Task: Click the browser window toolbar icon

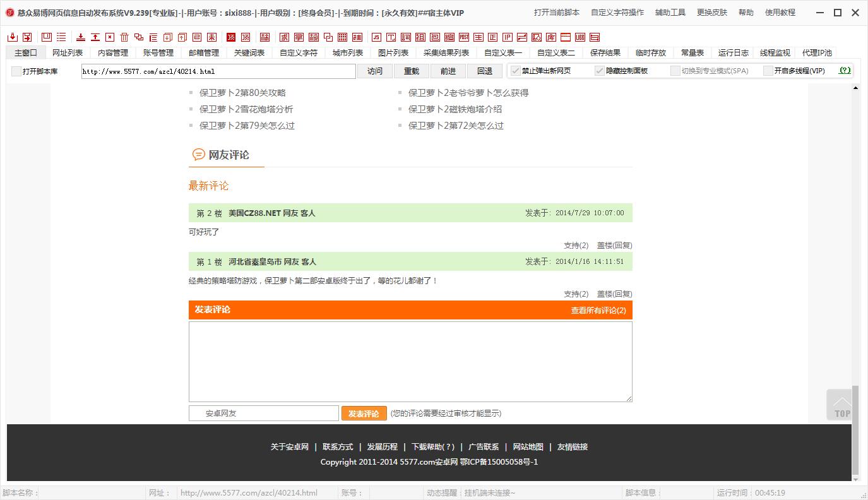Action: coord(566,37)
